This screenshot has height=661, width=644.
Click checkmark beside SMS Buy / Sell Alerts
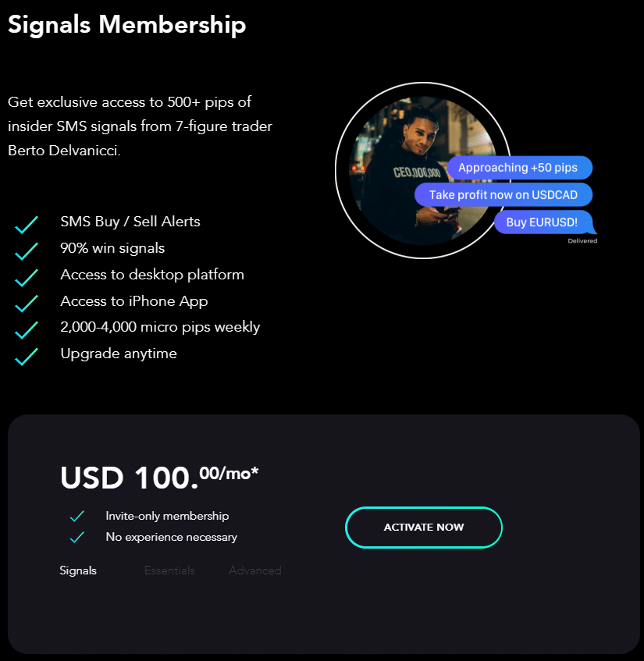27,224
